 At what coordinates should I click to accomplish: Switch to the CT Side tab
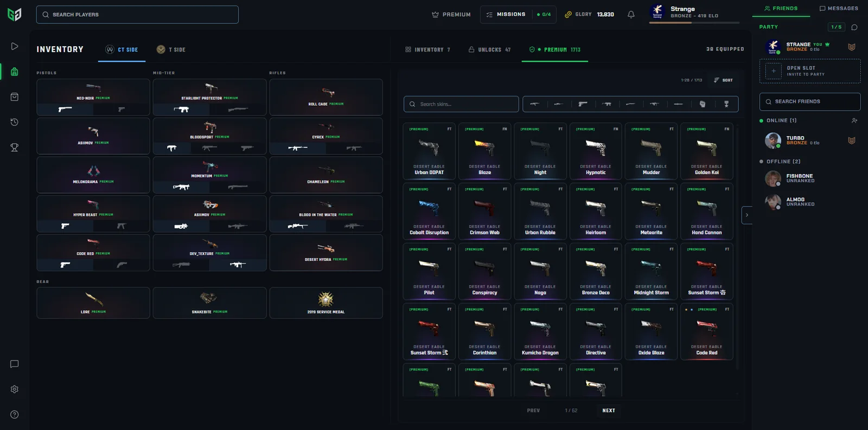pyautogui.click(x=122, y=49)
